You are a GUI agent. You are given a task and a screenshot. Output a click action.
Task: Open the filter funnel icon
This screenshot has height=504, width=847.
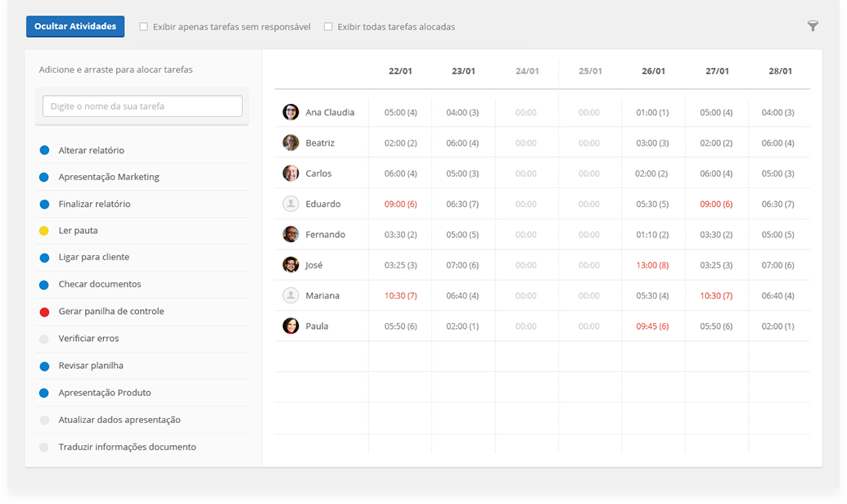[813, 26]
